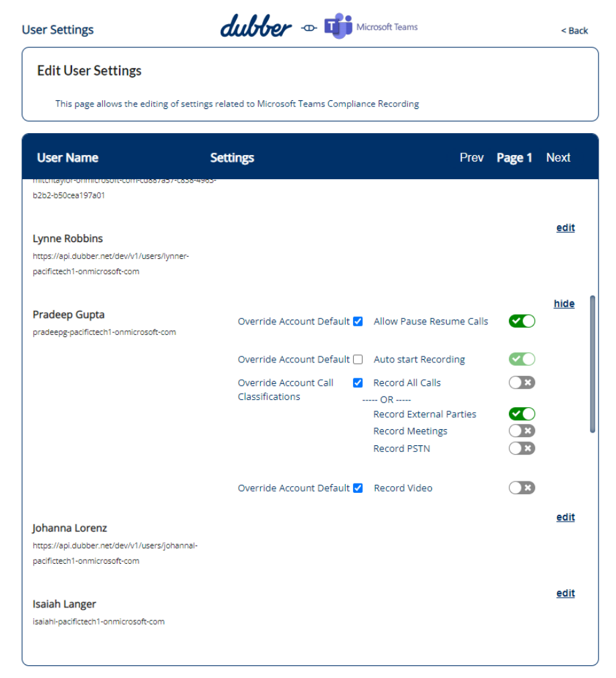Check Override Account Default for Auto start Recording
Image resolution: width=616 pixels, height=678 pixels.
pyautogui.click(x=358, y=359)
